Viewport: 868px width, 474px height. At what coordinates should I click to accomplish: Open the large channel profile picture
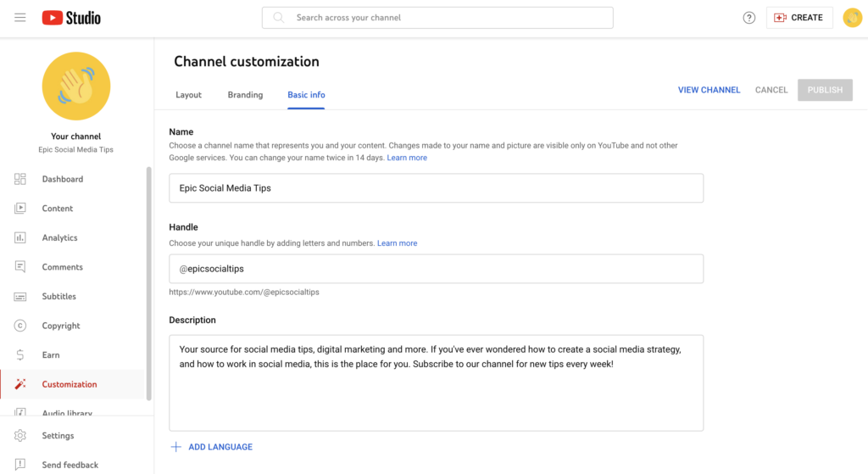pos(76,86)
